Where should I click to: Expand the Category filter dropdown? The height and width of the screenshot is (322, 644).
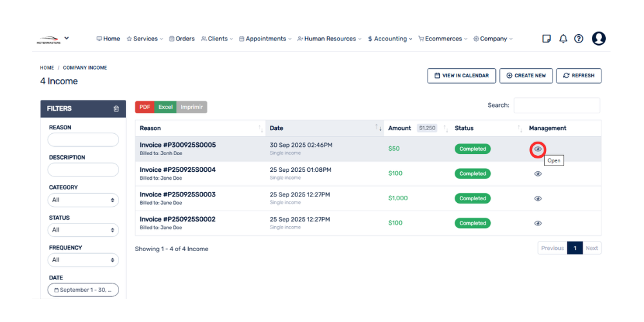pos(83,200)
